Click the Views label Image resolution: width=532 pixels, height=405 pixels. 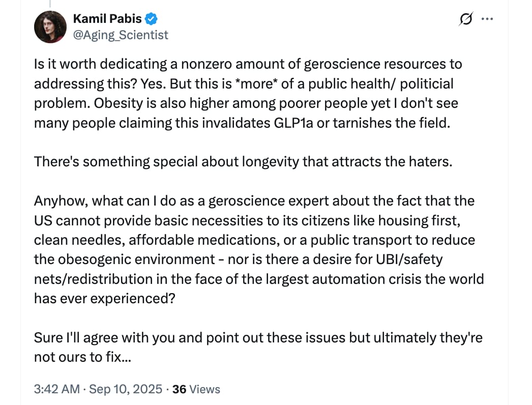pos(204,389)
